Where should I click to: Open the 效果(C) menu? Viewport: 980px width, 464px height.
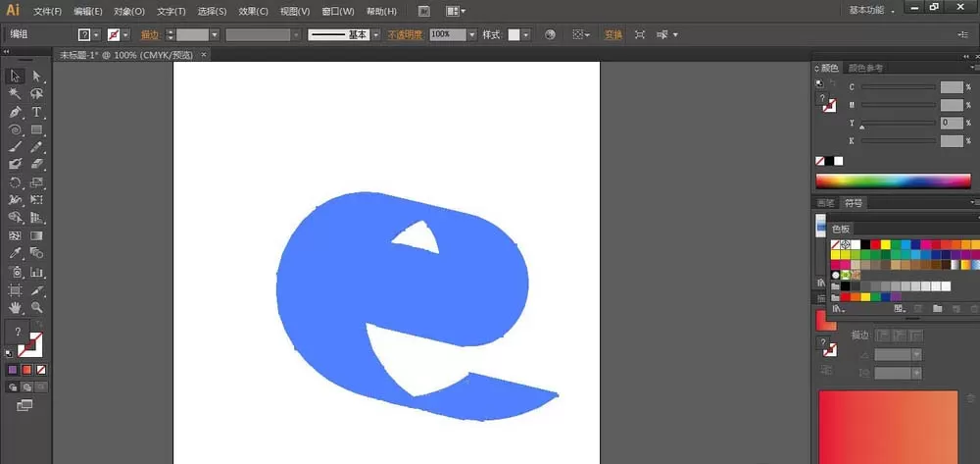tap(253, 11)
